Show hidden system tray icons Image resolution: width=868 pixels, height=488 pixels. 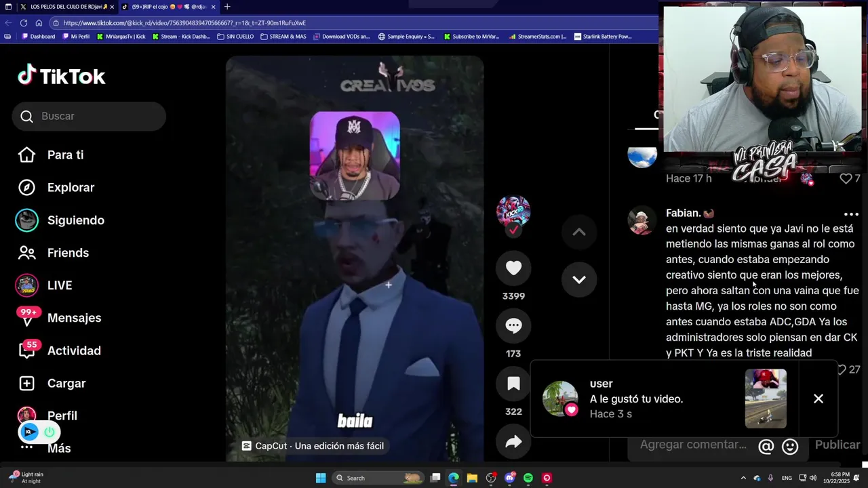click(743, 478)
